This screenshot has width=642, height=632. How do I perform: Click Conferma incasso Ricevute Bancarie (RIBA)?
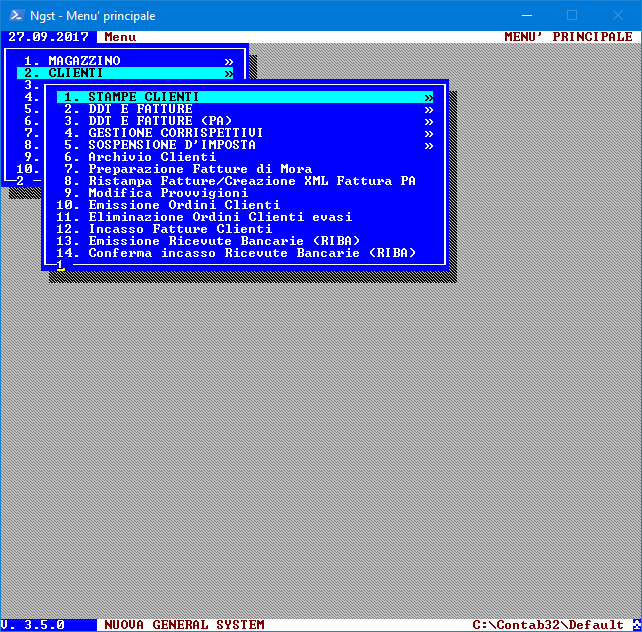click(252, 253)
